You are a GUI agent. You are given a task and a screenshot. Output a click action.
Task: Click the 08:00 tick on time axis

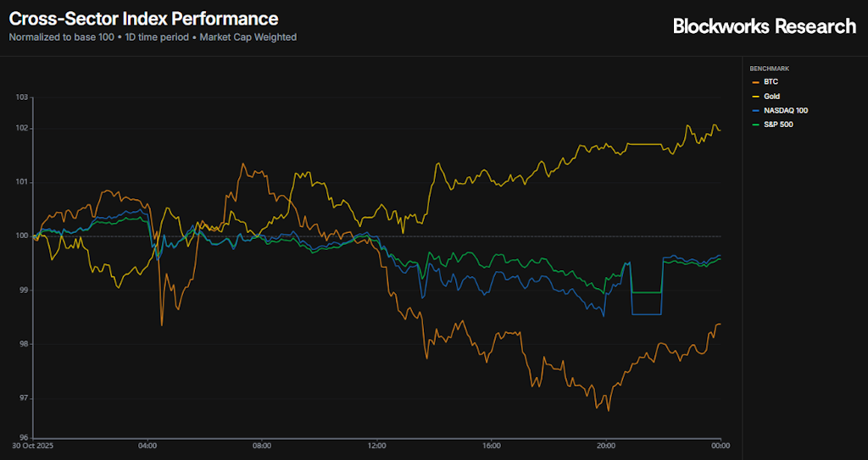click(262, 446)
